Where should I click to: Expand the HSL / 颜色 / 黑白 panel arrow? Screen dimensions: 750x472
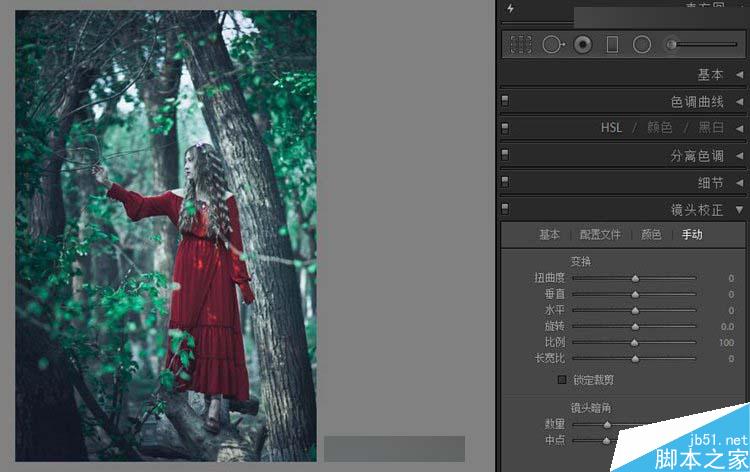pos(739,128)
